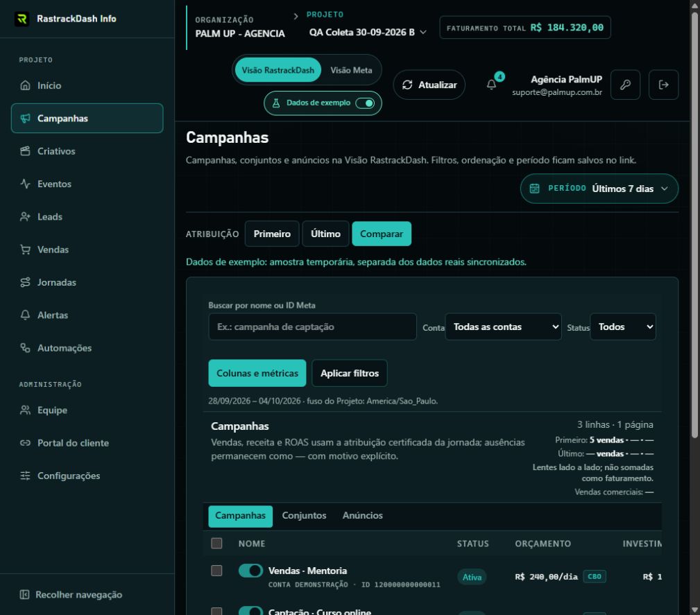Click the NOME column header

tap(252, 544)
